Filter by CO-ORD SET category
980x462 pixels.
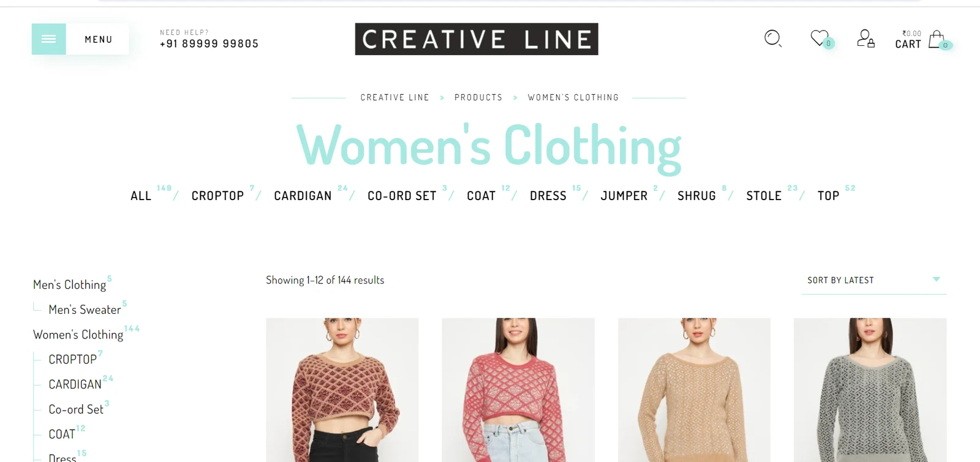[402, 196]
